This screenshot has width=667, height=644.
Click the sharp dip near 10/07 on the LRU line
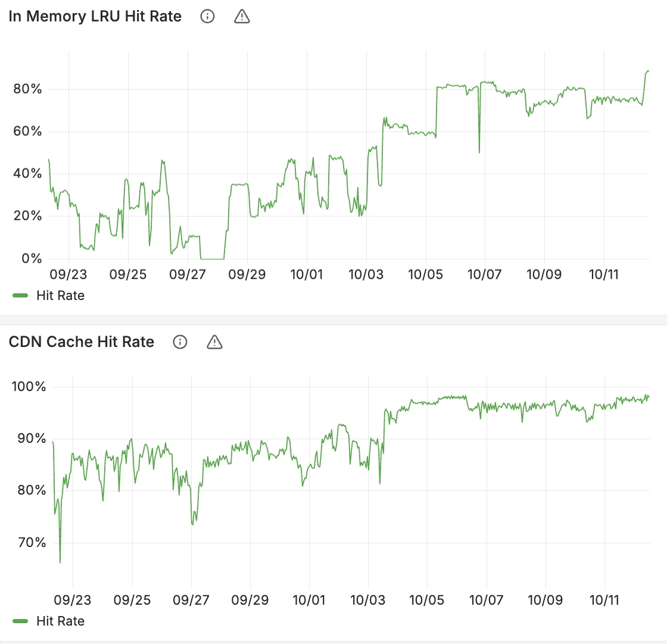pos(479,152)
